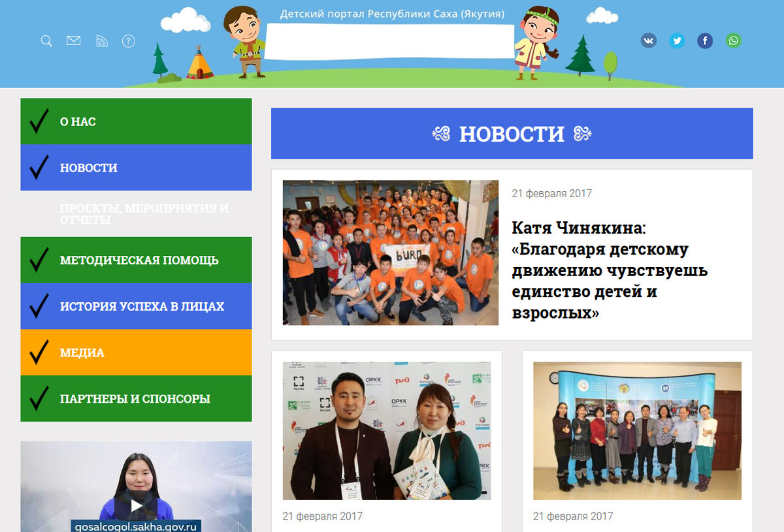Click the RSS feed icon
784x532 pixels.
pyautogui.click(x=101, y=41)
